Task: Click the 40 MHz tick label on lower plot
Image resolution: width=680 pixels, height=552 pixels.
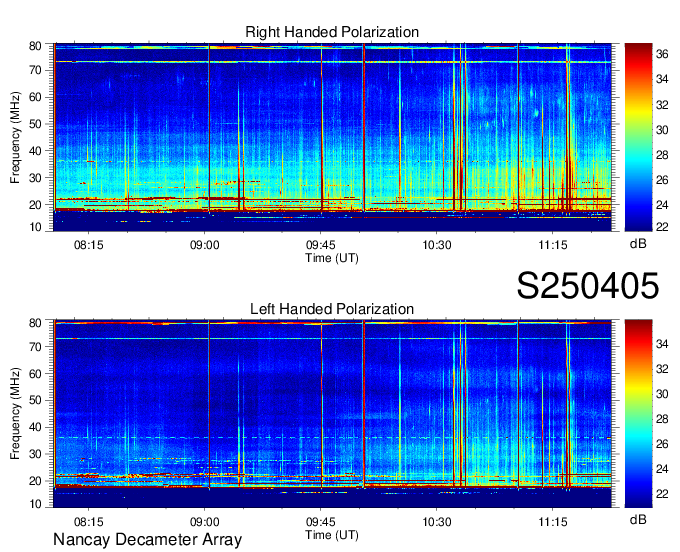Action: [35, 427]
